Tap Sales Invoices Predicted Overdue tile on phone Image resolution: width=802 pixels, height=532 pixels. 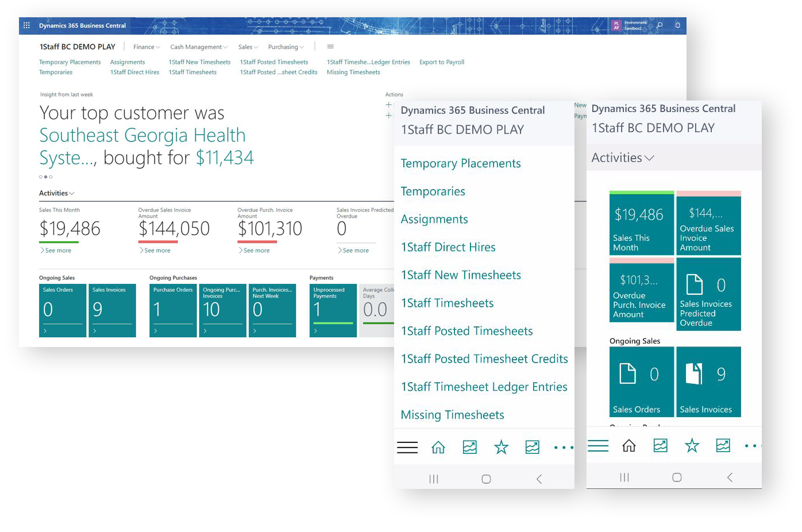(708, 294)
